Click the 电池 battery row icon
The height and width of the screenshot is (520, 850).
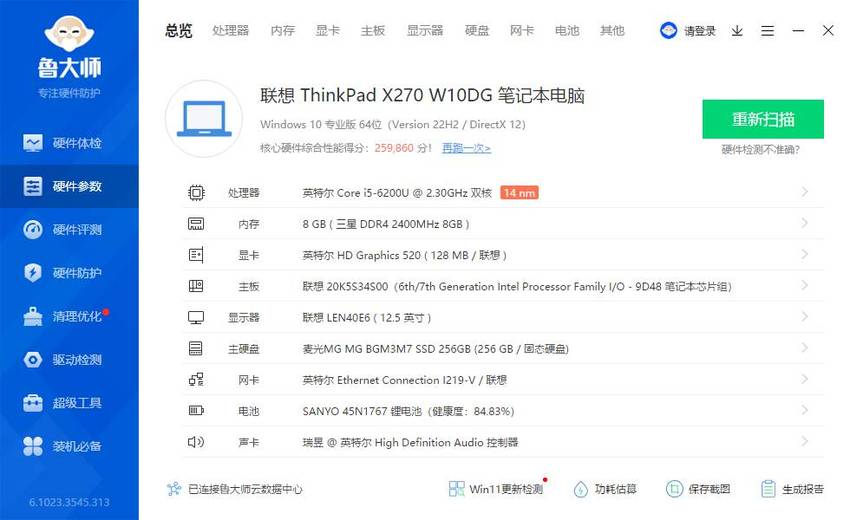(x=196, y=410)
